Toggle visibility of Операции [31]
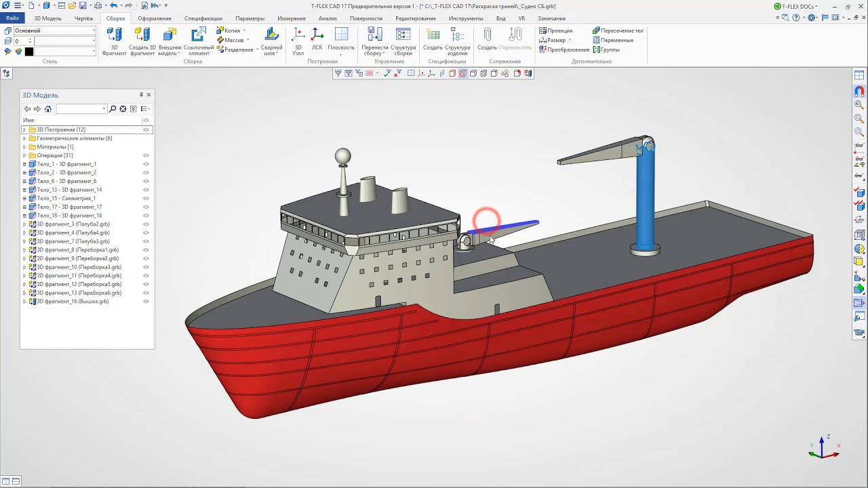The image size is (868, 488). coord(146,155)
